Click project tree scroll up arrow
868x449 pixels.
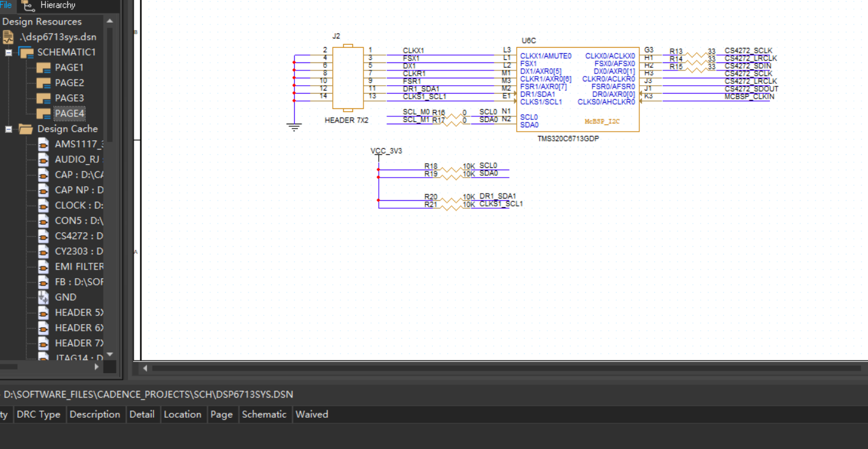click(x=110, y=21)
